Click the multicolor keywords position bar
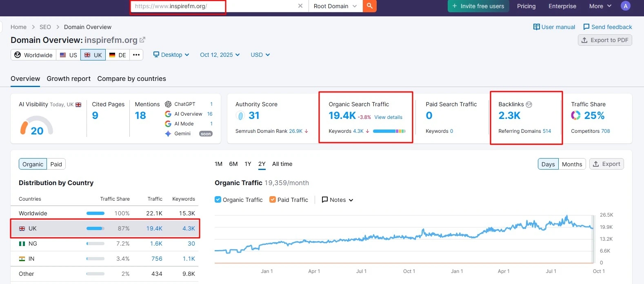 389,131
